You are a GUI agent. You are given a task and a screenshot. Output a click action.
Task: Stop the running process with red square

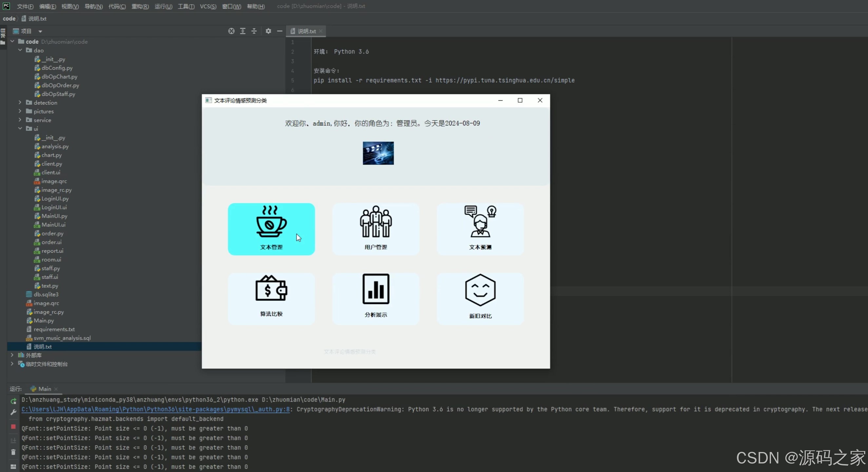click(13, 426)
